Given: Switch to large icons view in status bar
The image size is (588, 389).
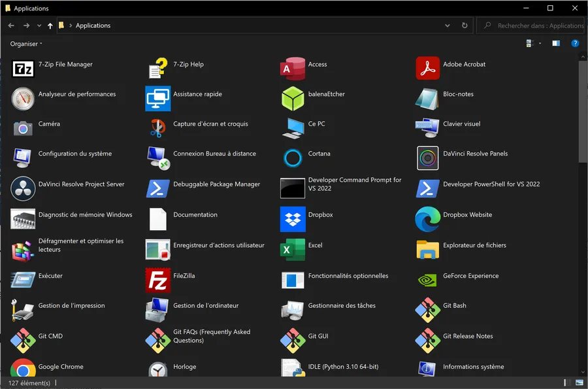Looking at the screenshot, I should (580, 382).
